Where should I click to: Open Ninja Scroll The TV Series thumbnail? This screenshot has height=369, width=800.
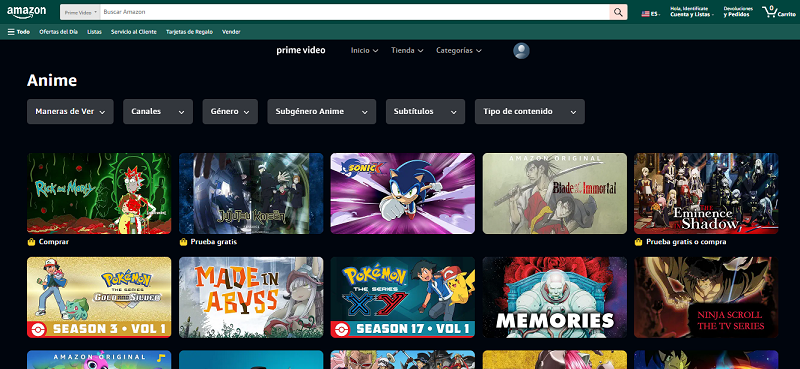pos(706,297)
